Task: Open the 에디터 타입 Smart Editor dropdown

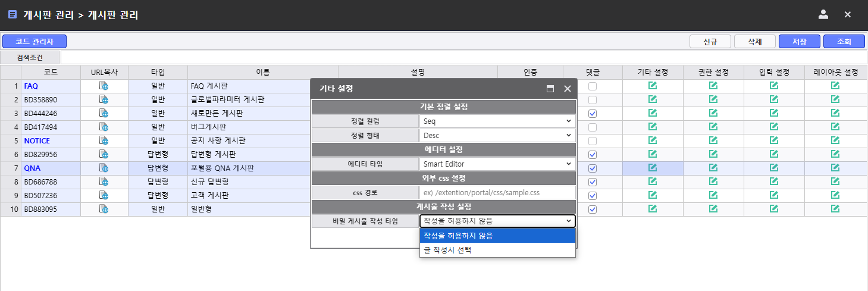Action: tap(497, 164)
